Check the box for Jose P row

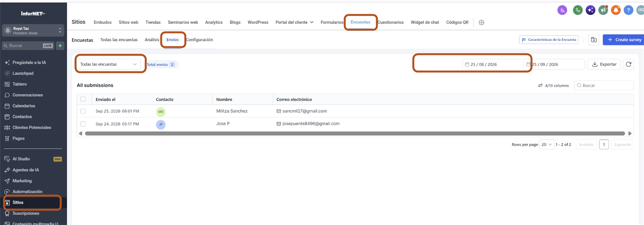point(83,124)
